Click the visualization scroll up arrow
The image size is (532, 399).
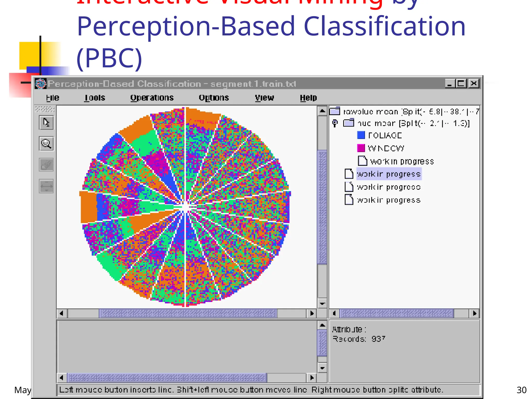click(x=322, y=111)
